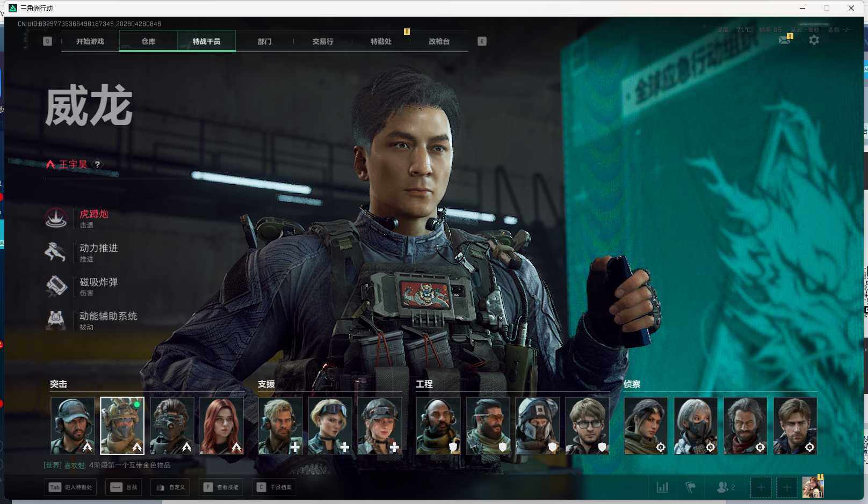The width and height of the screenshot is (868, 504).
Task: Switch to the 改枪台 tab
Action: (439, 41)
